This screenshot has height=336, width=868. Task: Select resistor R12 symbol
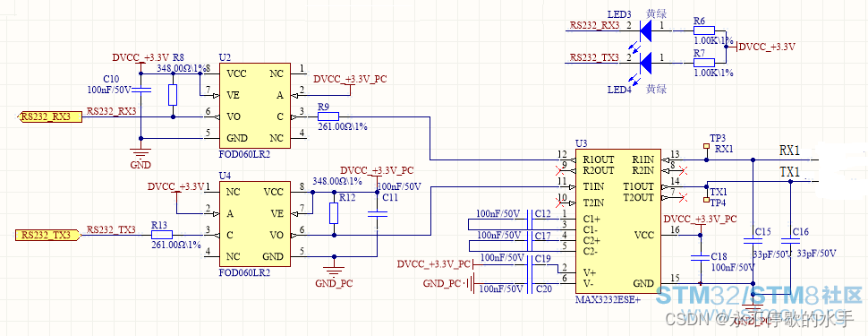[x=333, y=213]
